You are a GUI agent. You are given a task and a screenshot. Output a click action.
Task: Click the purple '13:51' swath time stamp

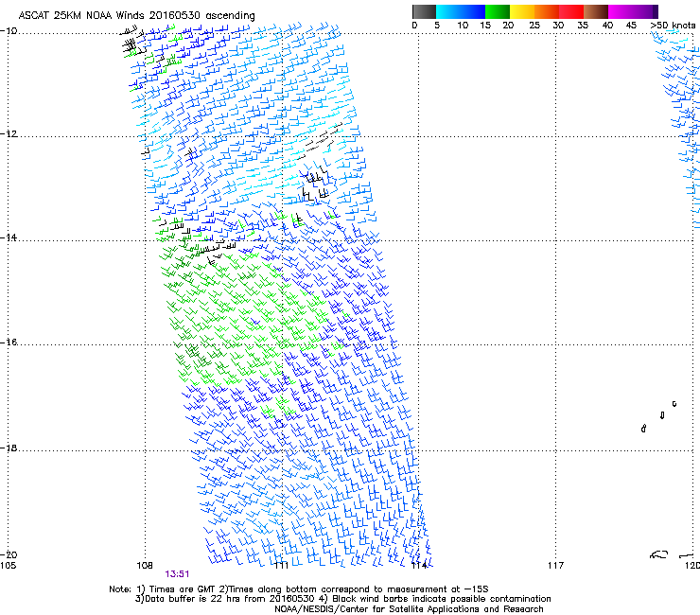(x=177, y=574)
